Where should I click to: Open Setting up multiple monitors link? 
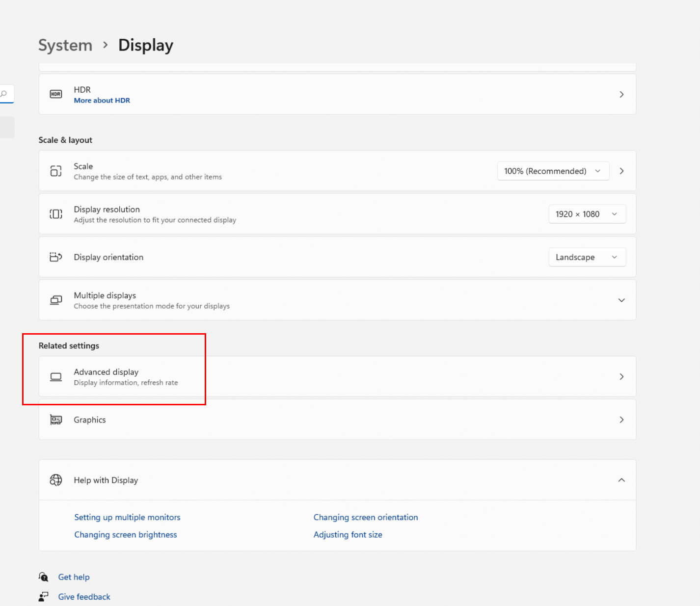tap(127, 517)
